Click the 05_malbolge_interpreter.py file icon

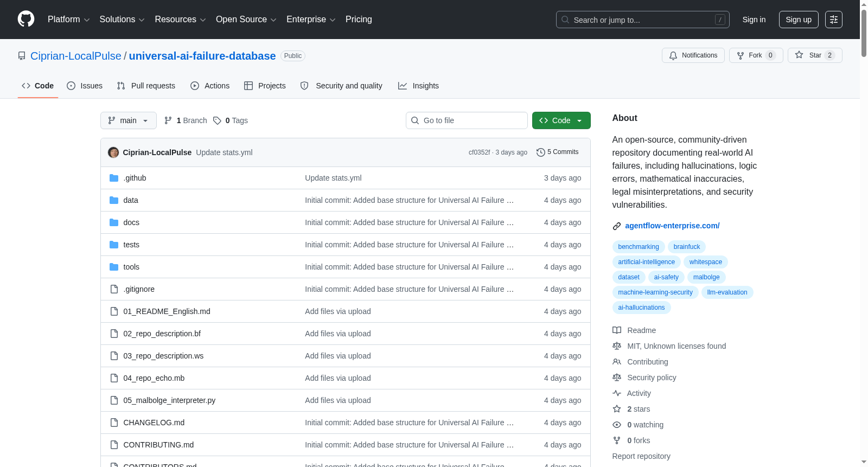tap(114, 400)
